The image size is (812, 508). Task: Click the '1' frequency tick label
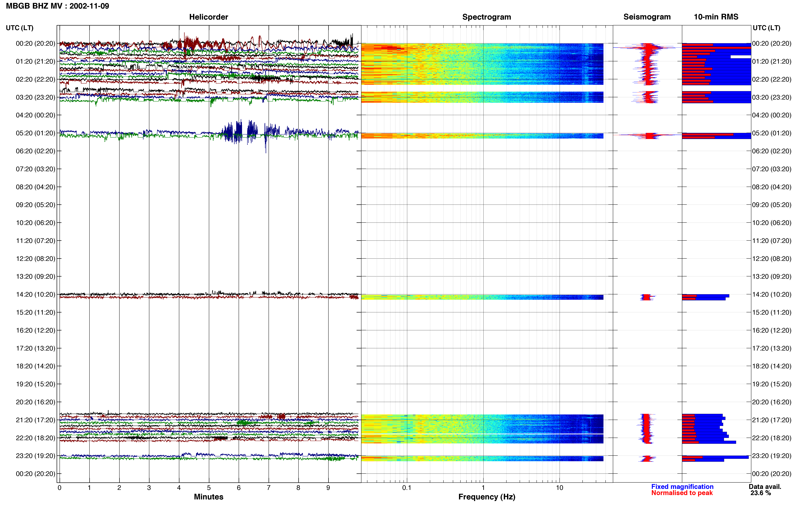click(x=483, y=487)
